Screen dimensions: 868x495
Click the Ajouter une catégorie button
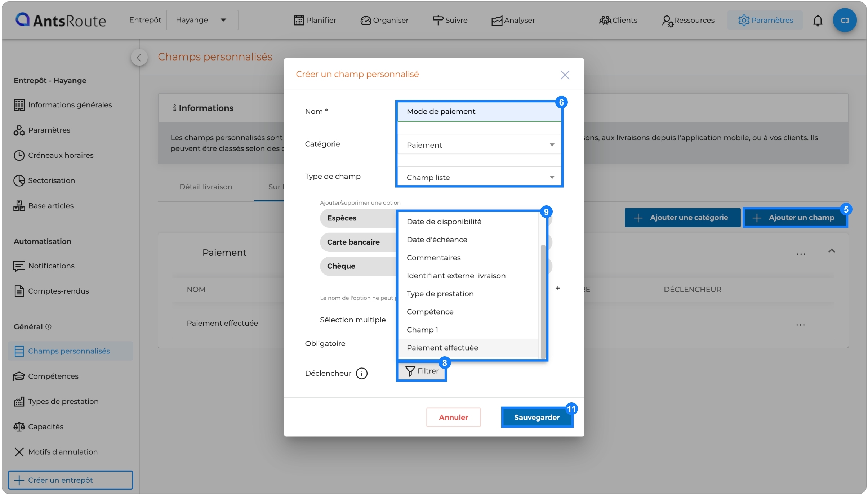click(682, 218)
